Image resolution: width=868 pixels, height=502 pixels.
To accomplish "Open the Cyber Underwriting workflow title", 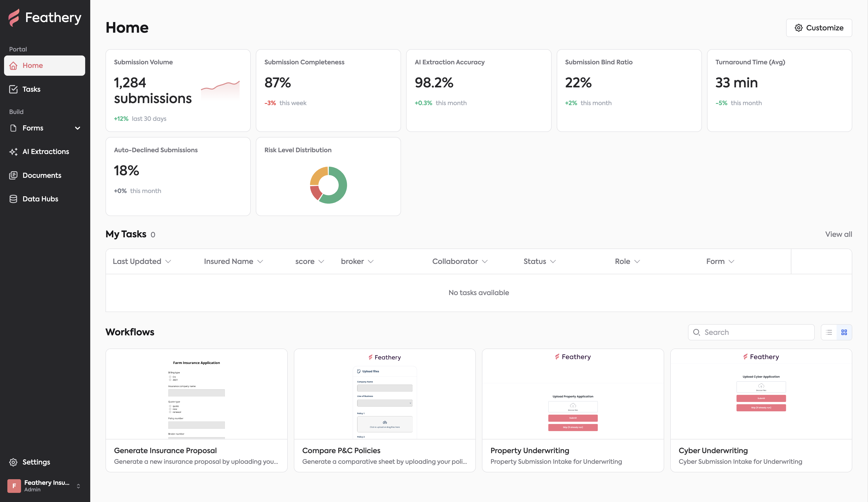I will point(713,450).
